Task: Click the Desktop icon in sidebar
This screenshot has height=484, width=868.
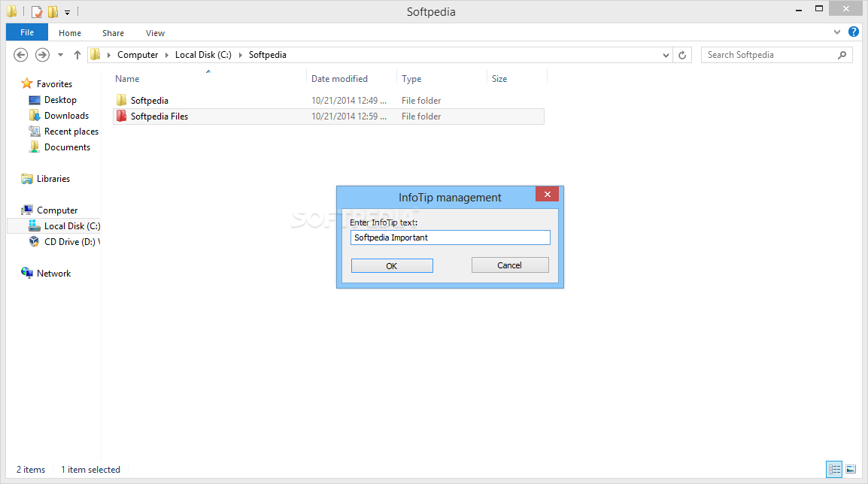Action: coord(35,99)
